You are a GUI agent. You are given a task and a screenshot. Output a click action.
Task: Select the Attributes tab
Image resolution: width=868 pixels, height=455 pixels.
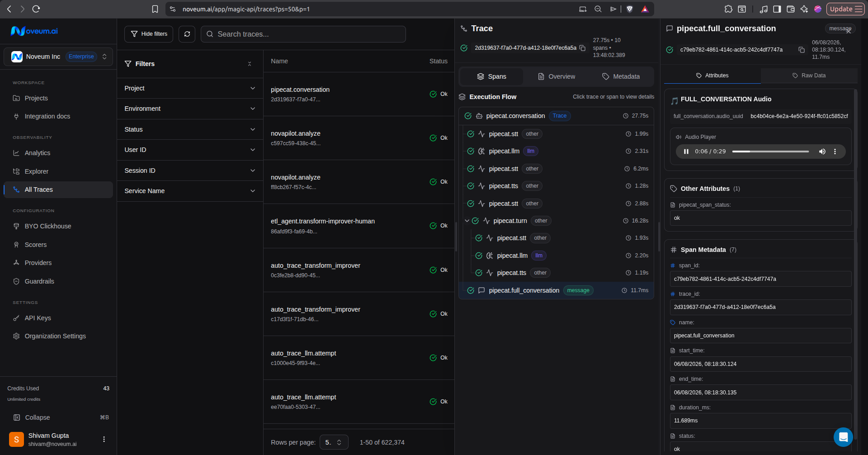pos(712,76)
